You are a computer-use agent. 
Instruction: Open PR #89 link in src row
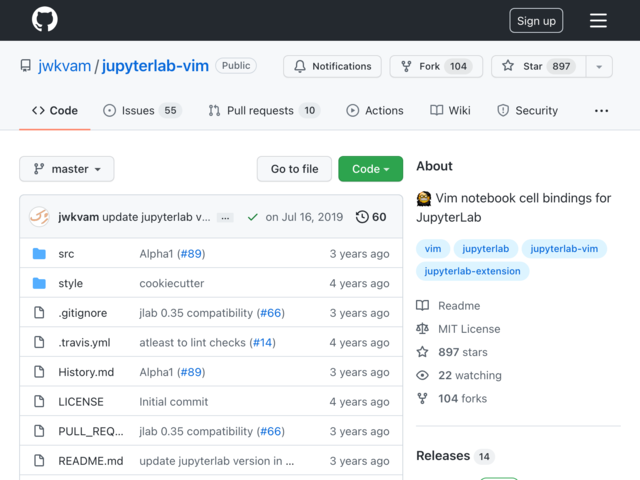click(x=191, y=254)
